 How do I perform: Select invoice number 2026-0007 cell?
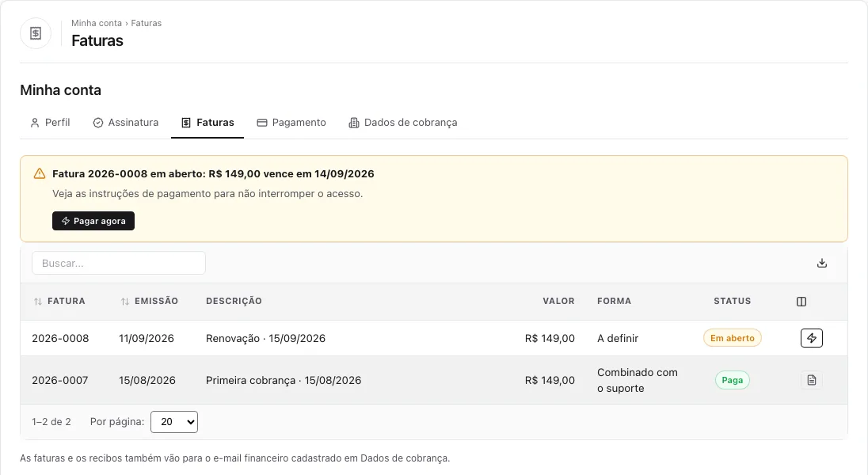[x=59, y=380]
